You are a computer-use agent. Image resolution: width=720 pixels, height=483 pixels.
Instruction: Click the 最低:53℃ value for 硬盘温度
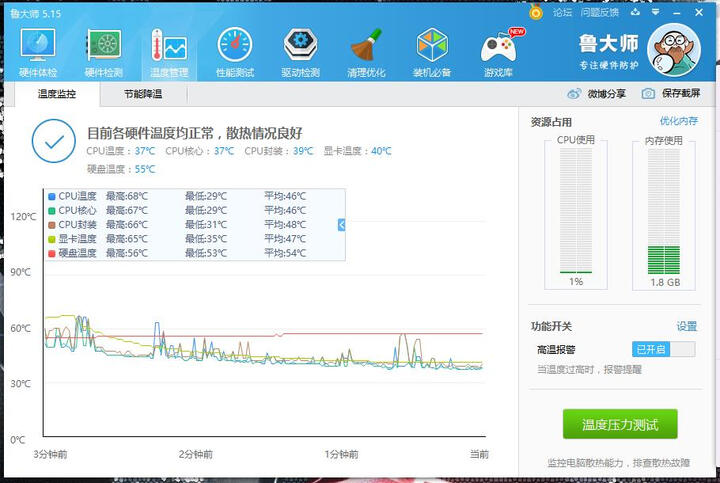pos(206,253)
